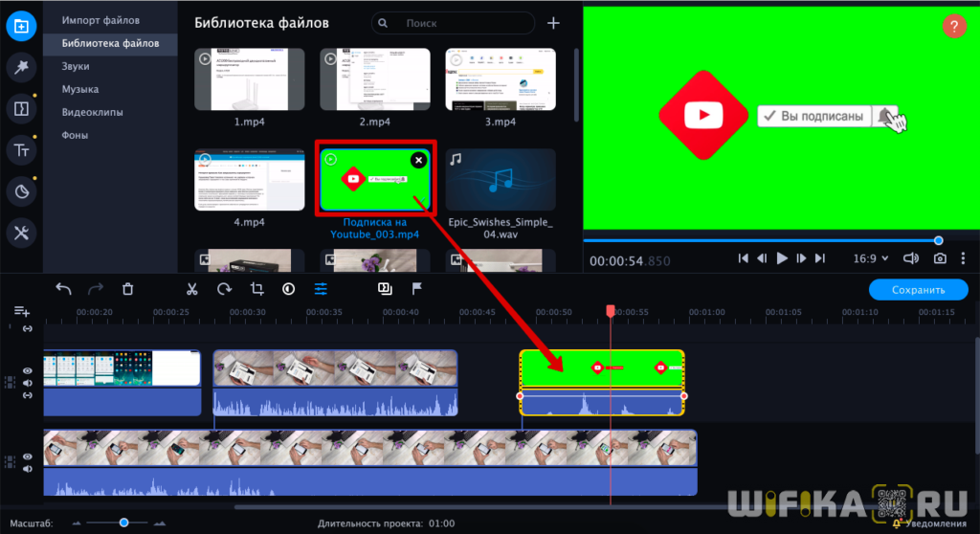980x534 pixels.
Task: Click the library vertical scrollbar
Action: click(575, 84)
